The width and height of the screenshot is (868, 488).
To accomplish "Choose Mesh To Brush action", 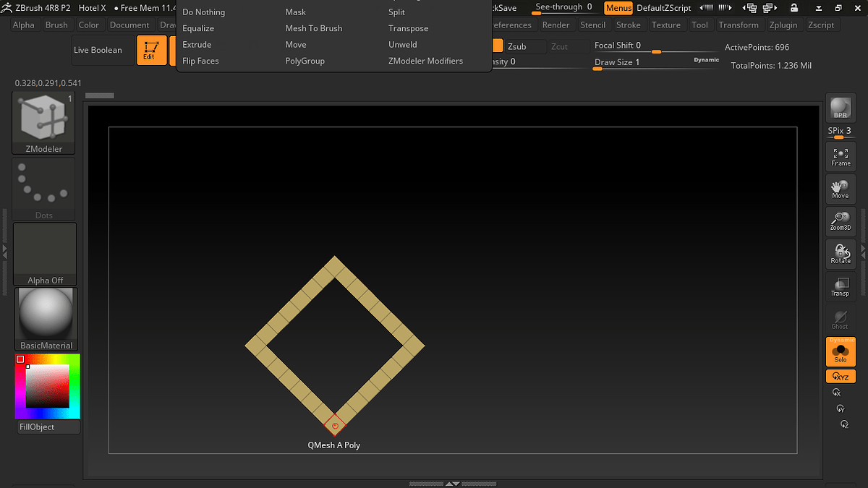I will (314, 28).
